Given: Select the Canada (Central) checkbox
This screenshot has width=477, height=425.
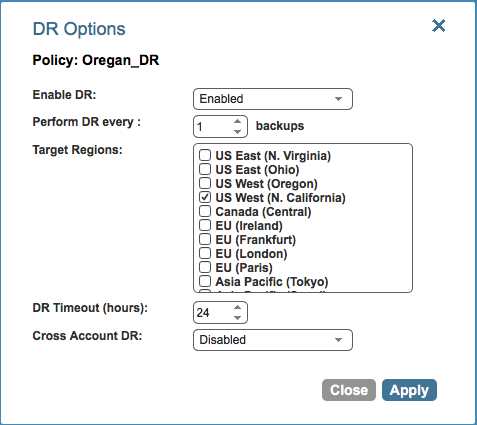Looking at the screenshot, I should tap(205, 211).
